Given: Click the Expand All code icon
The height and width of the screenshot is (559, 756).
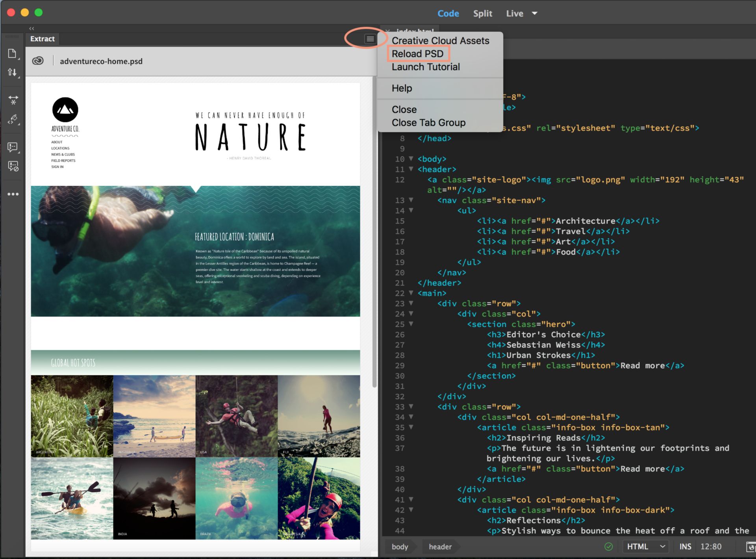Looking at the screenshot, I should tap(13, 100).
